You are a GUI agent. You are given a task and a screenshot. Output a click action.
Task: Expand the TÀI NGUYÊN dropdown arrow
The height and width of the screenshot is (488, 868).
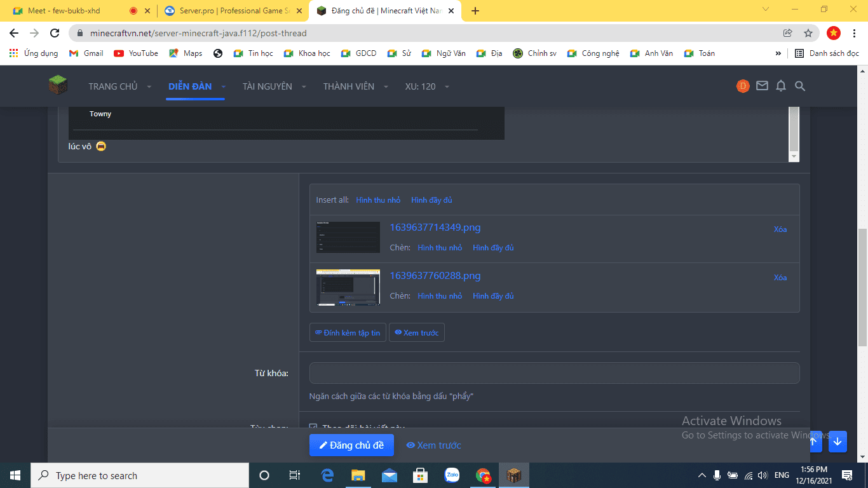(x=304, y=86)
